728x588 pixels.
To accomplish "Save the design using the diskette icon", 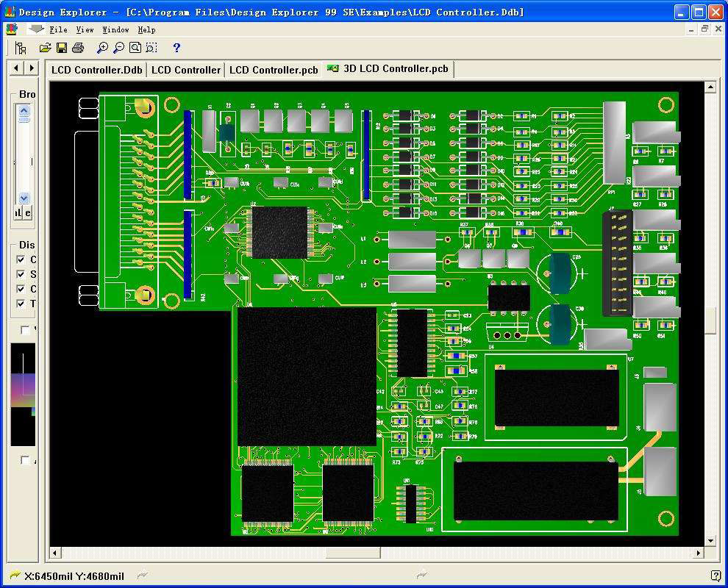I will coord(62,47).
